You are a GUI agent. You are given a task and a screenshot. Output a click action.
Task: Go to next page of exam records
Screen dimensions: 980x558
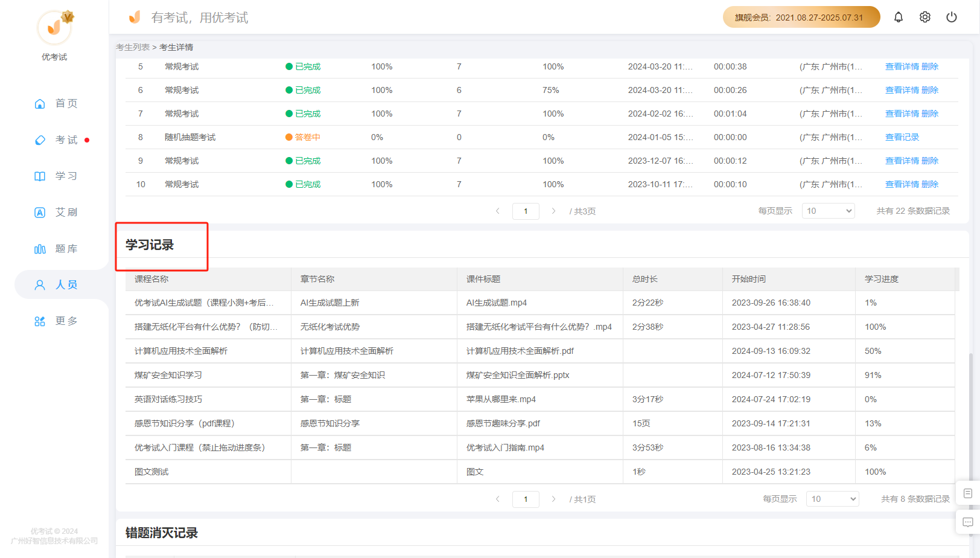553,211
